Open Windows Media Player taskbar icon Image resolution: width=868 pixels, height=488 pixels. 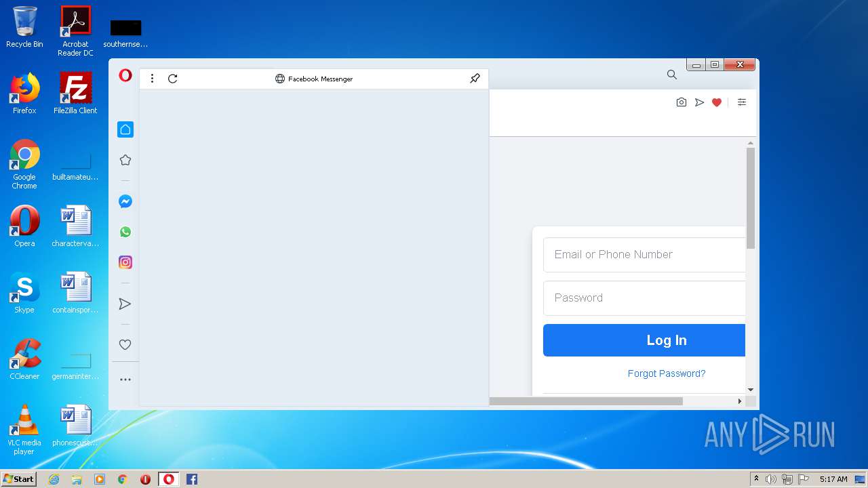click(100, 479)
